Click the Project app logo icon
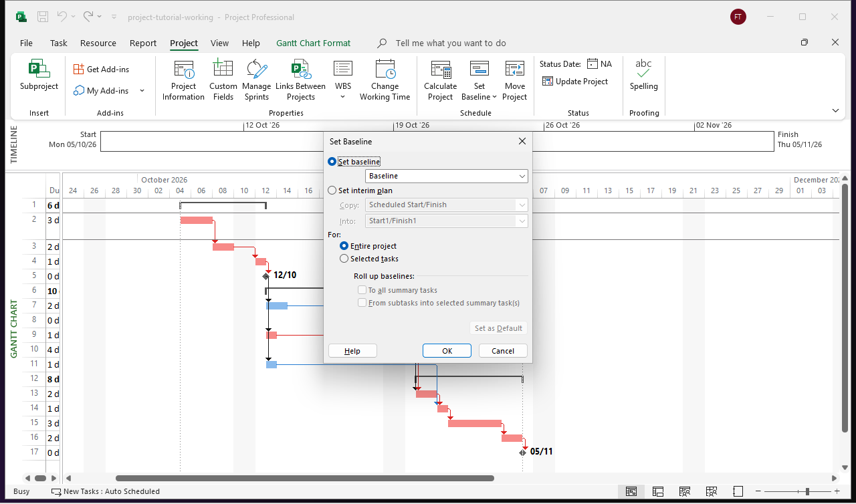 point(21,17)
